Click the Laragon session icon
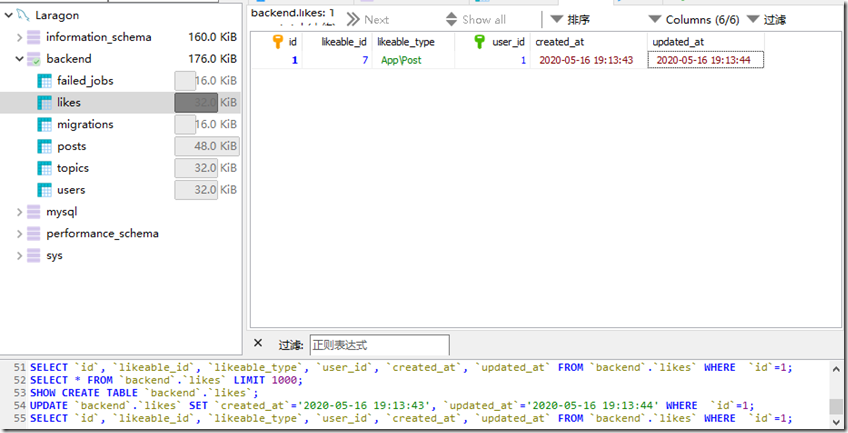Image resolution: width=848 pixels, height=433 pixels. (23, 15)
